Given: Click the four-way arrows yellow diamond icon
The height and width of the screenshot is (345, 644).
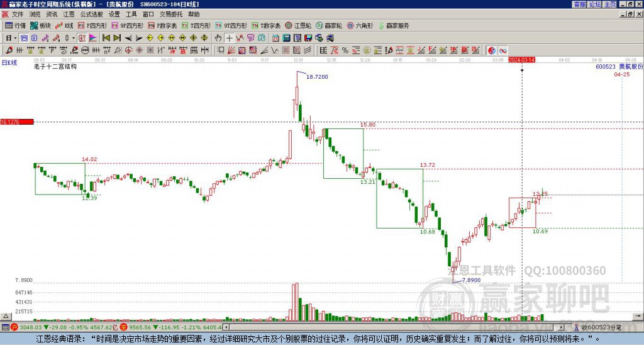Looking at the screenshot, I should (204, 38).
